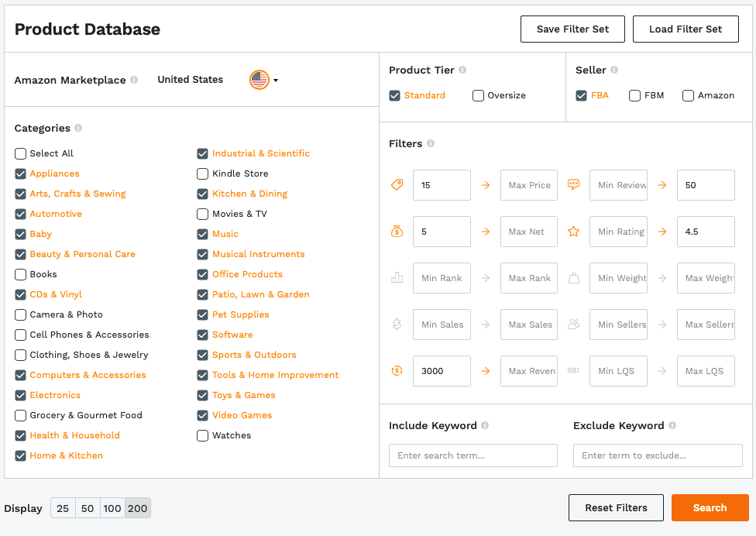756x536 pixels.
Task: Click info icon beside Product Tier
Action: (x=462, y=70)
